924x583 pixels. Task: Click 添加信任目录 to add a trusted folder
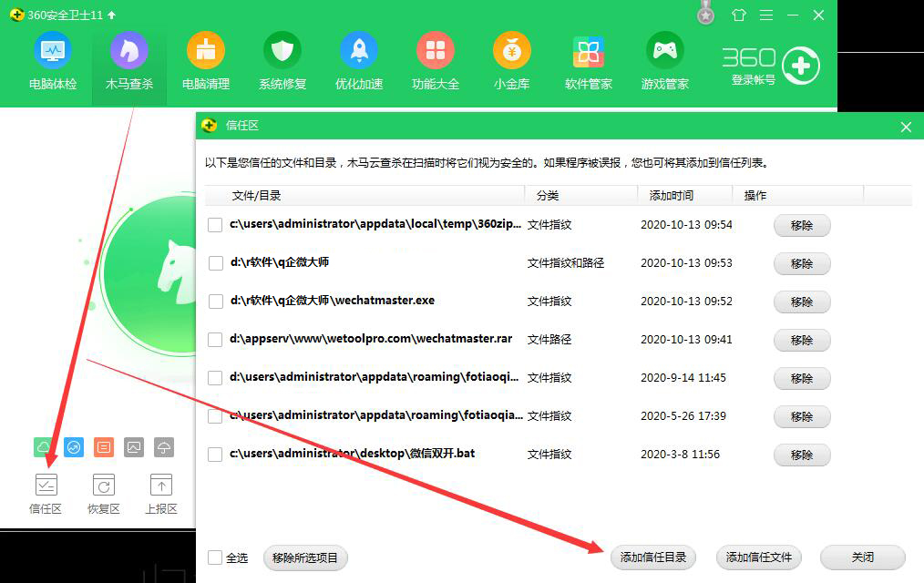click(653, 557)
